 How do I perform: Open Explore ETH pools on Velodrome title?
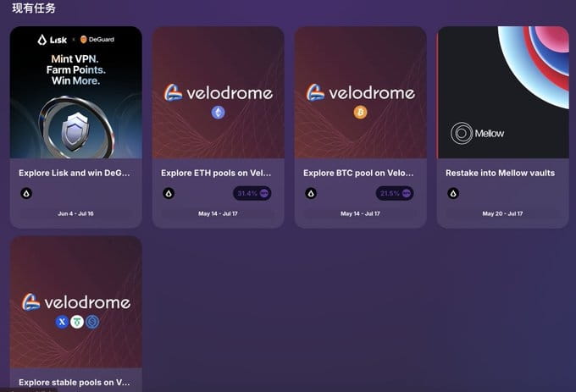pyautogui.click(x=216, y=173)
